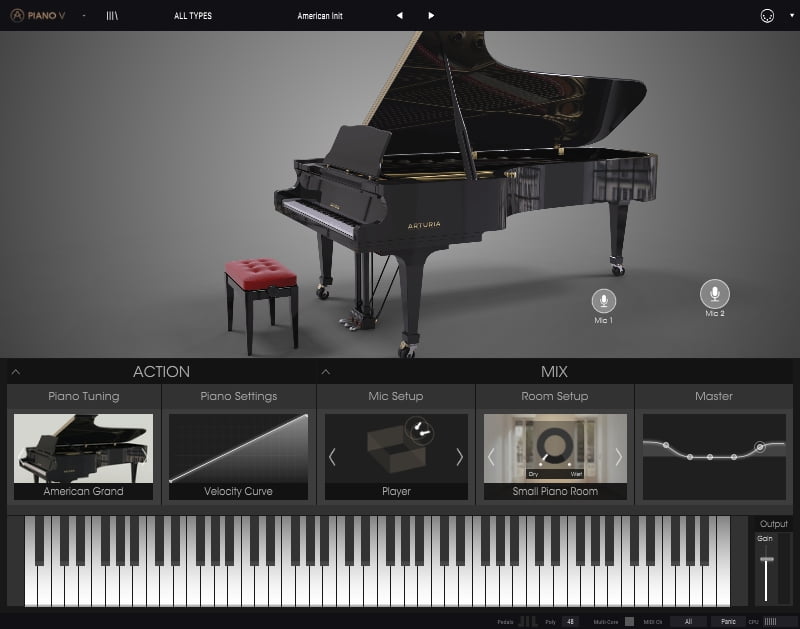Open the Piano Tuning tab

click(x=84, y=396)
